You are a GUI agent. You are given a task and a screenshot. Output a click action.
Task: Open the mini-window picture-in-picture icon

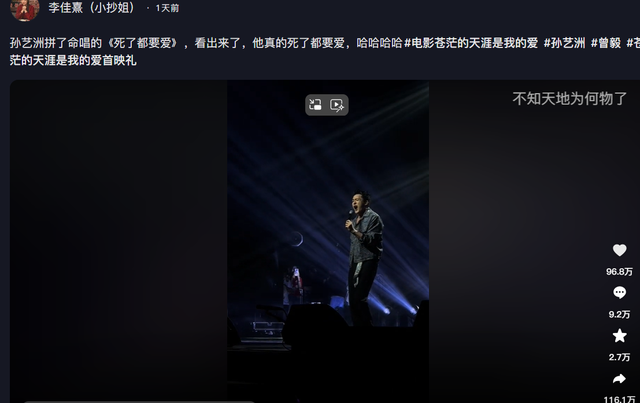(315, 105)
